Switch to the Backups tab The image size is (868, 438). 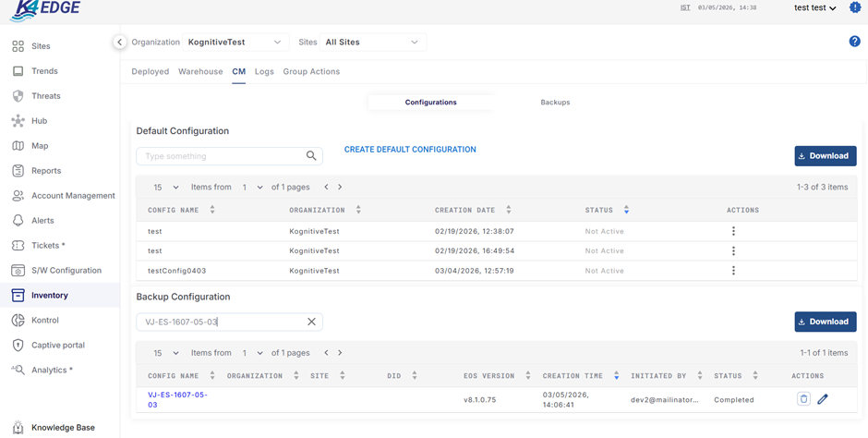click(555, 102)
